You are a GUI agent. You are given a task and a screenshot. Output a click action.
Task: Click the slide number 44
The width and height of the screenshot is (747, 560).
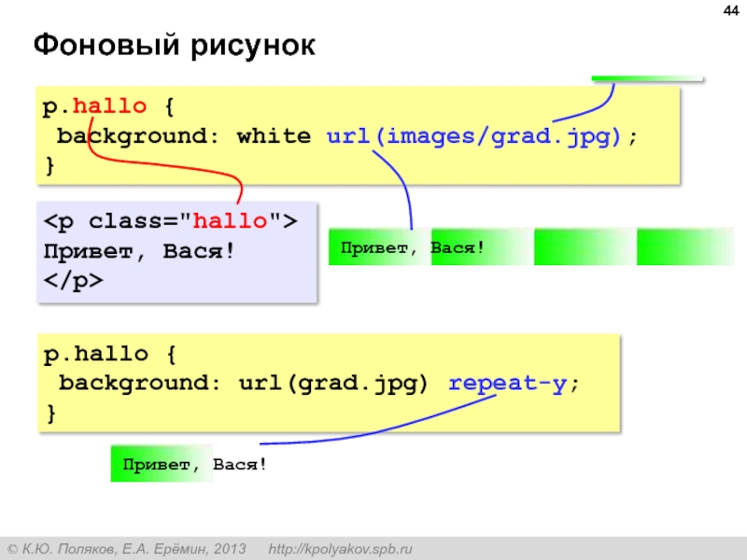pyautogui.click(x=730, y=10)
